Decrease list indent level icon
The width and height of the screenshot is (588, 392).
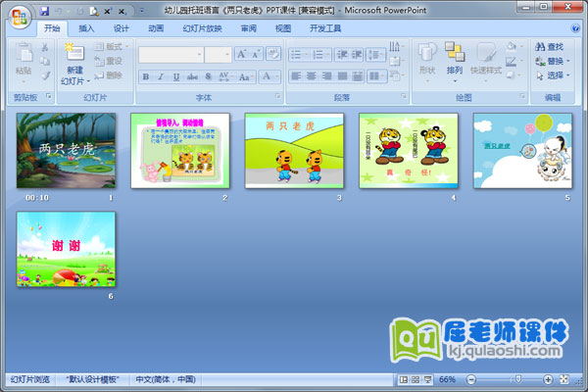pos(342,55)
